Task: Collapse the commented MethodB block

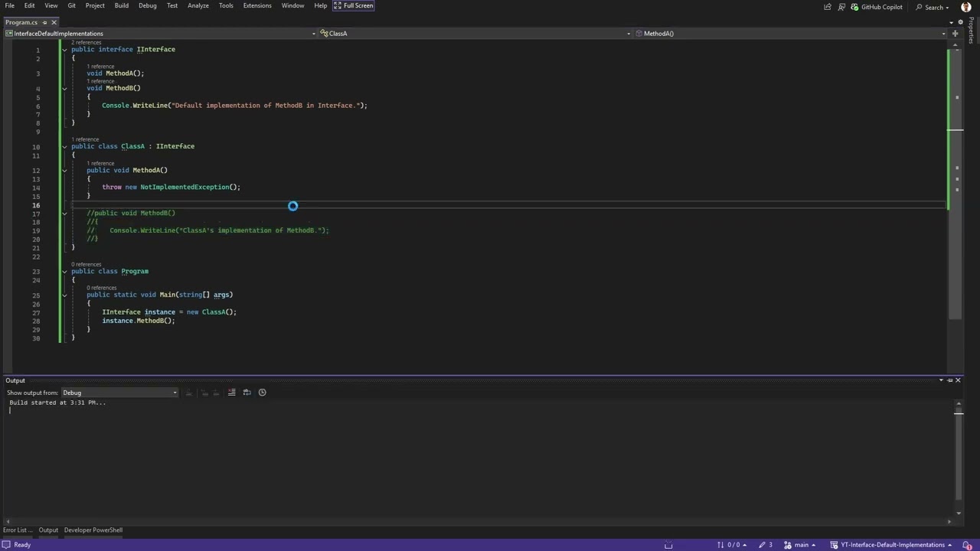Action: (x=64, y=214)
